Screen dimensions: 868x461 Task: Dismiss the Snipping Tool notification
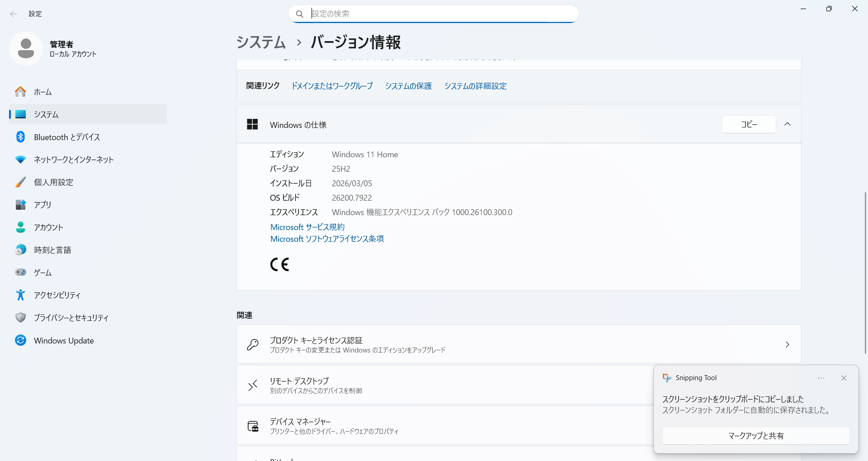844,378
